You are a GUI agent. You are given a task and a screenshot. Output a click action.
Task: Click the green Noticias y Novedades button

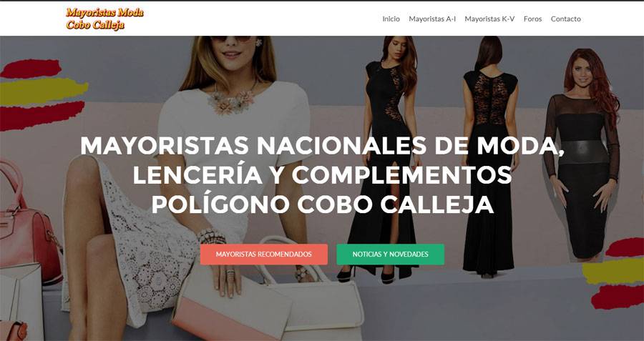pyautogui.click(x=390, y=254)
